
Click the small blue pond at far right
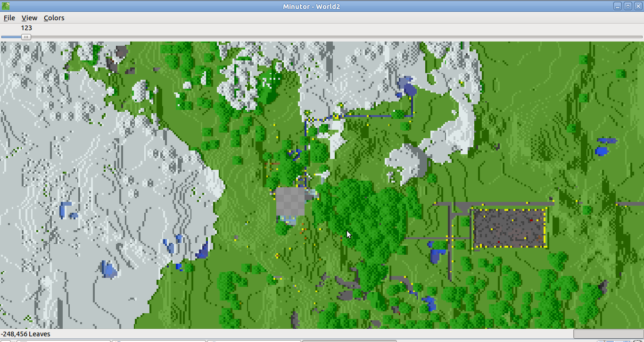point(601,151)
